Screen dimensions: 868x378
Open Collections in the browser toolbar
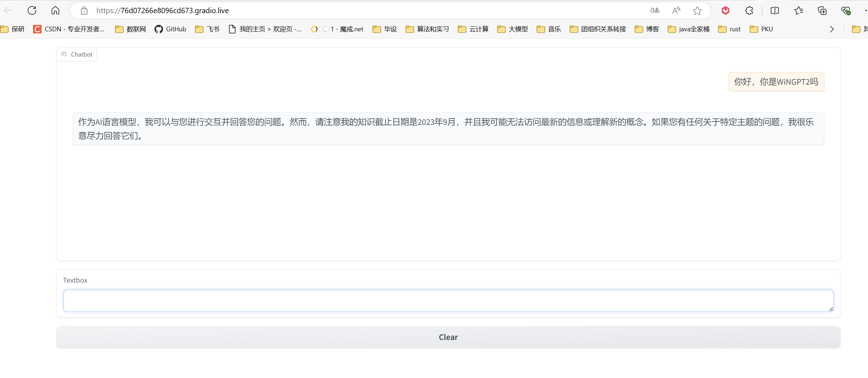pos(822,10)
